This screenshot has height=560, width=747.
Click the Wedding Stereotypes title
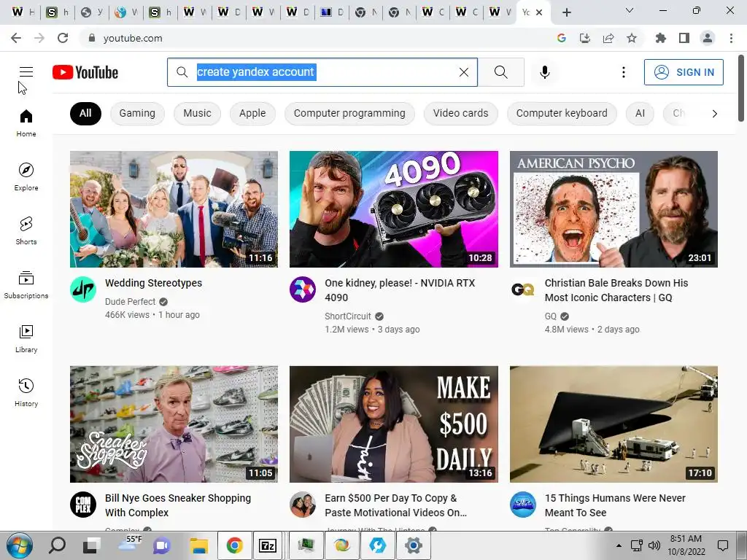click(x=153, y=283)
